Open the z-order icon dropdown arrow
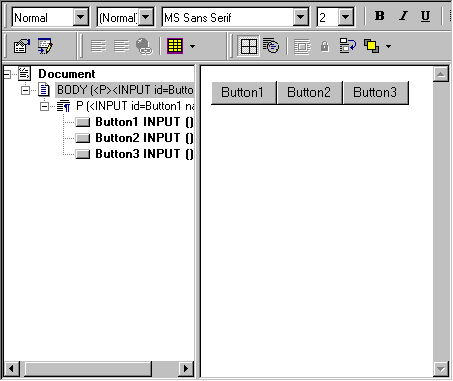The width and height of the screenshot is (453, 381). pos(388,46)
